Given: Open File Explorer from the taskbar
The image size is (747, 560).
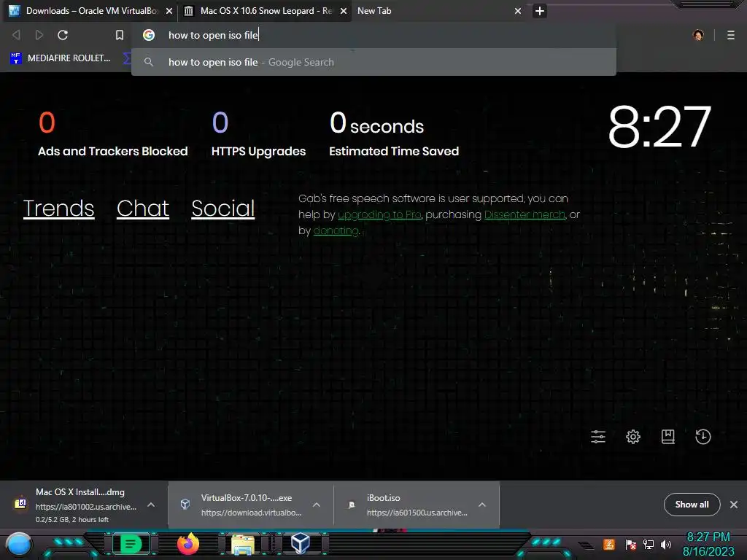Looking at the screenshot, I should pyautogui.click(x=243, y=545).
